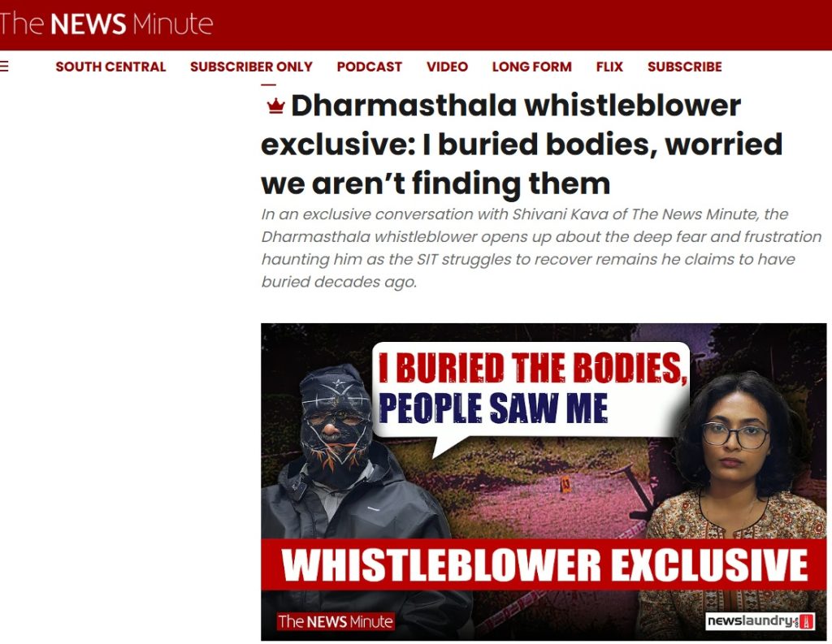Click the crown premium icon beside headline
This screenshot has width=832, height=644.
[275, 106]
